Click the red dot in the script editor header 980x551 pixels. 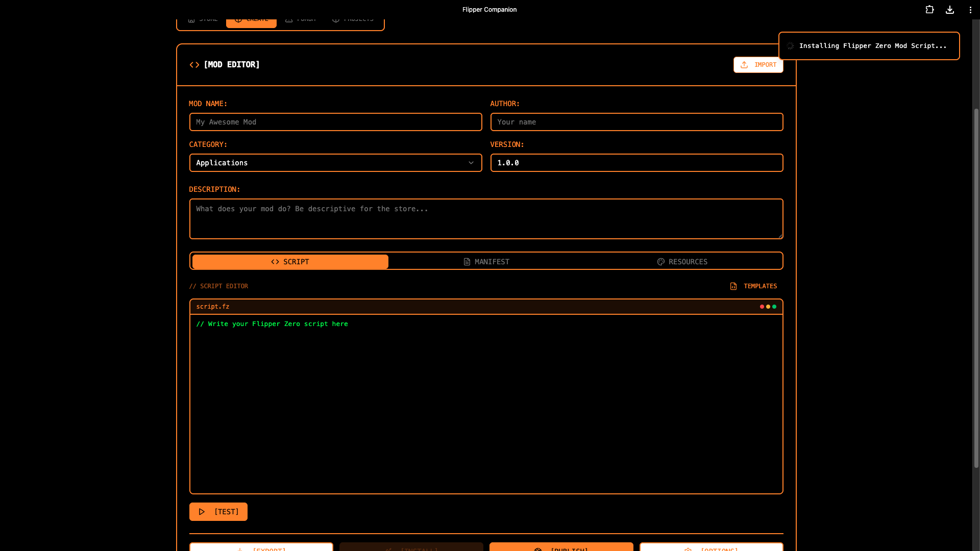(x=762, y=307)
